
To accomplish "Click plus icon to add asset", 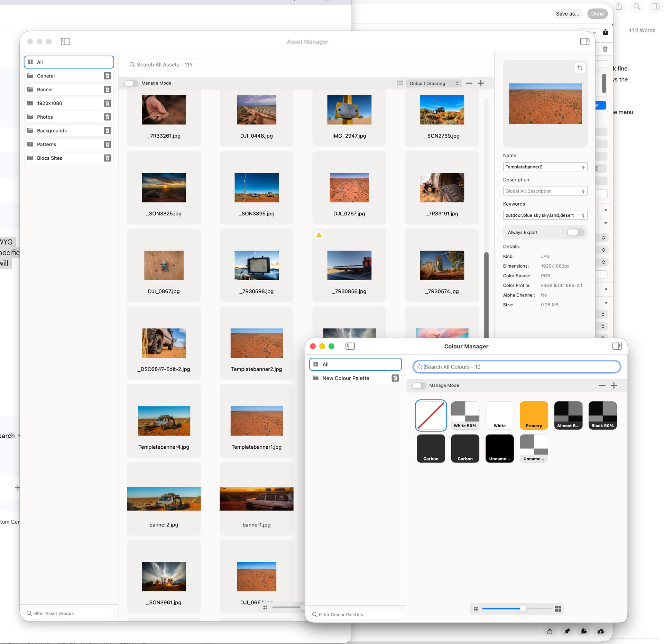I will coord(481,83).
